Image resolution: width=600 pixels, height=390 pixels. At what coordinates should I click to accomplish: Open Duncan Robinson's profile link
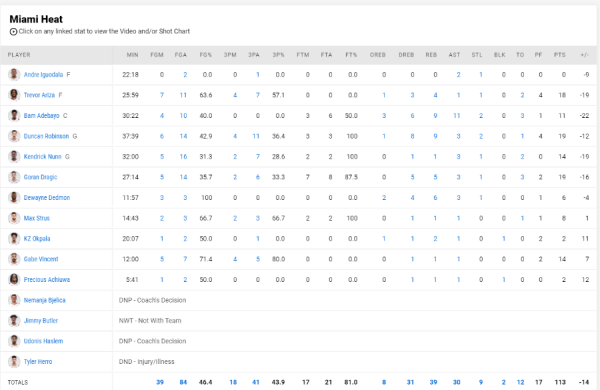46,136
